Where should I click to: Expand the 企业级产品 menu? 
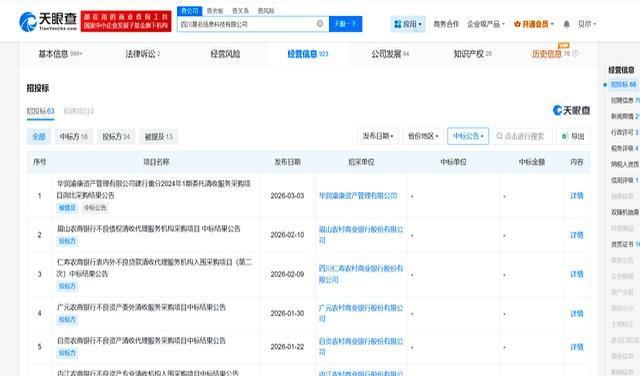click(486, 24)
